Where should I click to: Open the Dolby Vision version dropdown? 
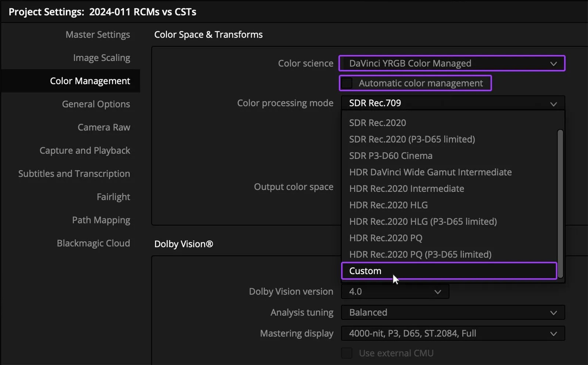[x=395, y=292]
